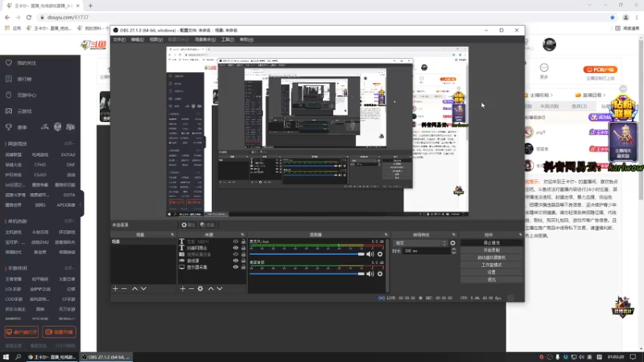This screenshot has height=362, width=644.
Task: Open the Windows Start menu
Action: coord(6,357)
